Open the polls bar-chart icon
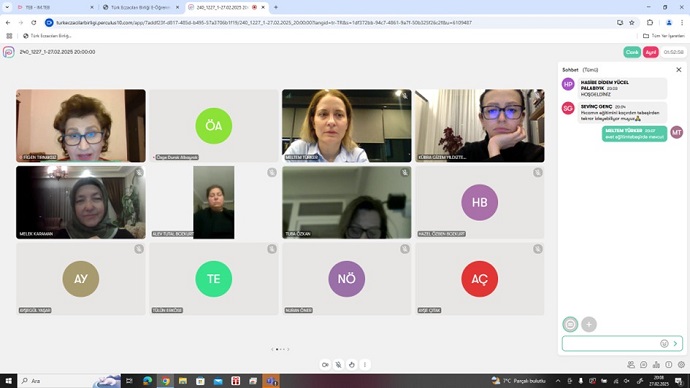Screen dimensions: 690x388 656,365
